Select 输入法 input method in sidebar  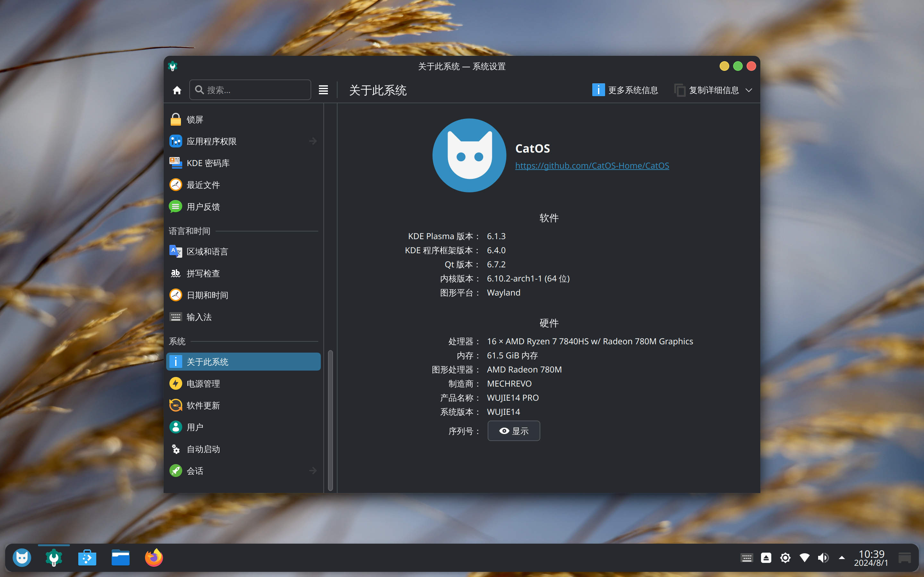tap(244, 317)
